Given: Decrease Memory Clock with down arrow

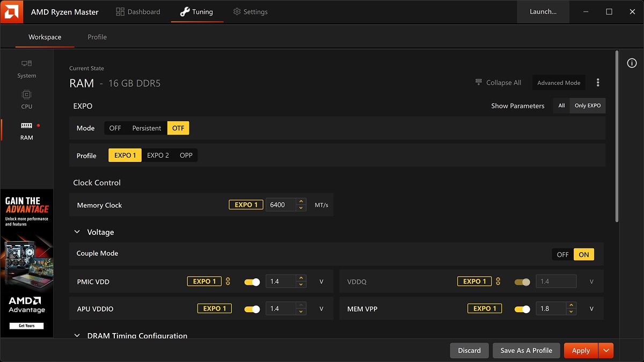Looking at the screenshot, I should click(301, 208).
